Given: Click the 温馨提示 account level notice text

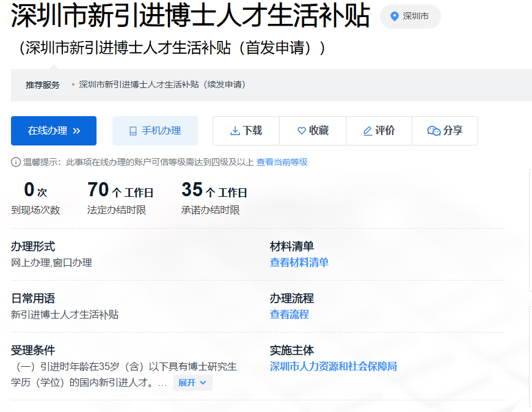Looking at the screenshot, I should click(x=139, y=162).
